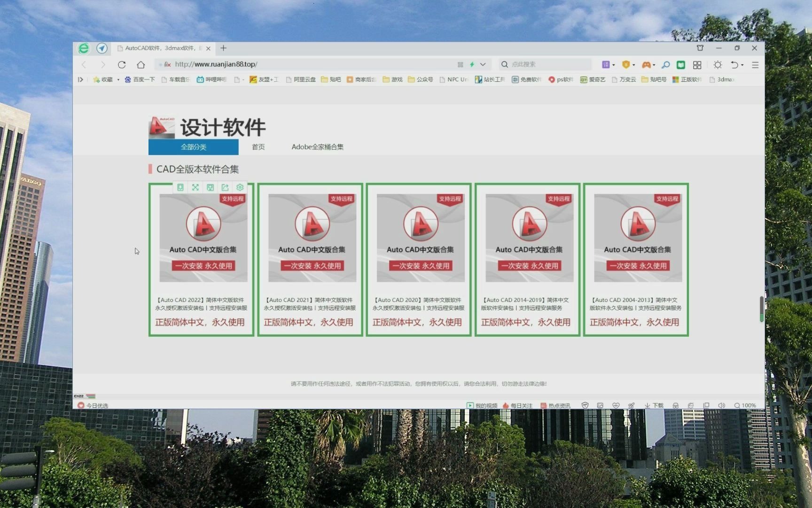Open the 公众号 bookmark folder

[x=421, y=79]
